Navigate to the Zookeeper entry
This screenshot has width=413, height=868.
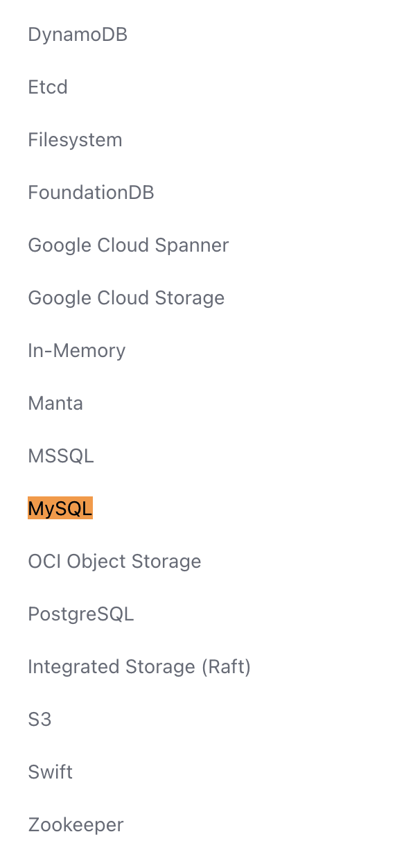76,825
